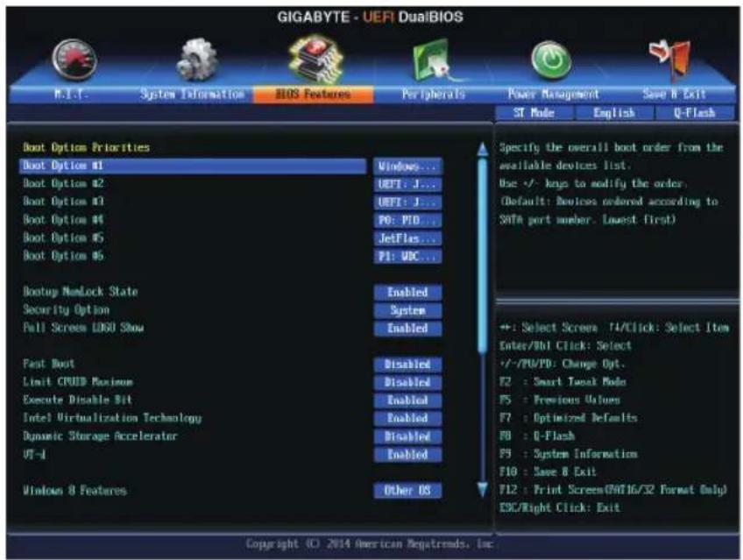743x560 pixels.
Task: Open Boot Option #6 P1: WDC value
Action: pyautogui.click(x=407, y=256)
